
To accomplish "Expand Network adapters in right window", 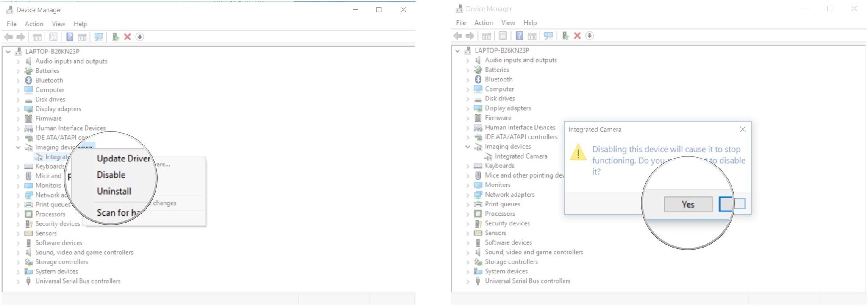I will [x=468, y=195].
